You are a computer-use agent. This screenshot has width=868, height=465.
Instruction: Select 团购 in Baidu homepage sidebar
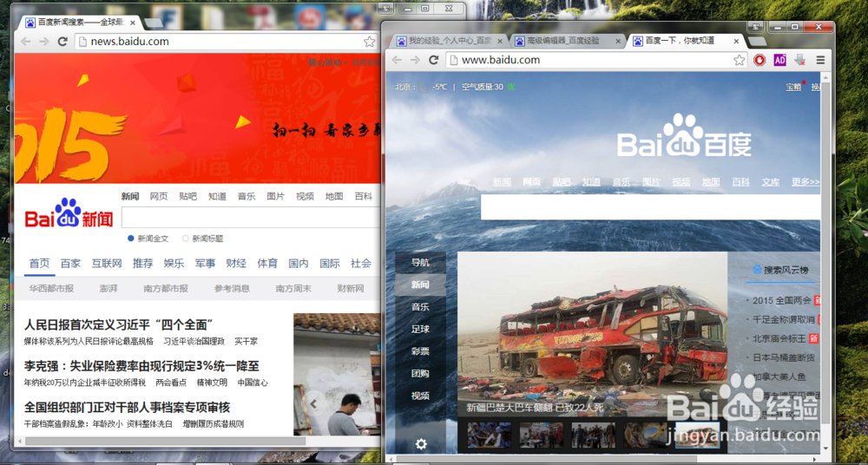tap(420, 373)
